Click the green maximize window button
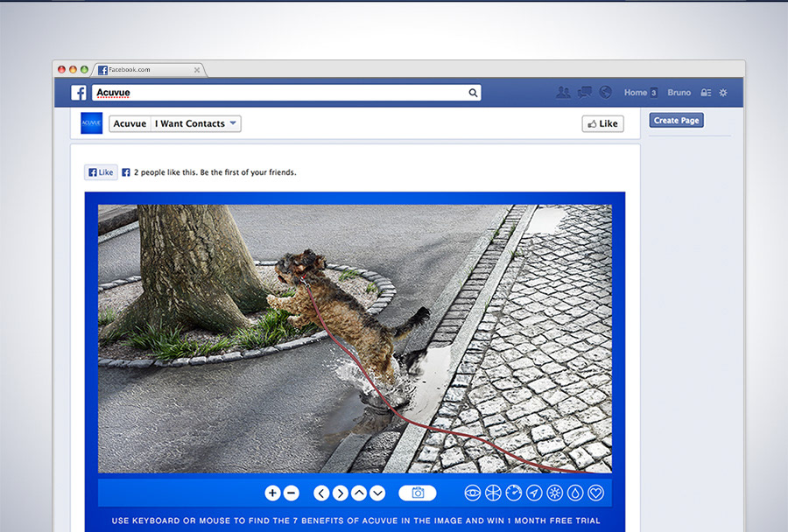 tap(84, 69)
